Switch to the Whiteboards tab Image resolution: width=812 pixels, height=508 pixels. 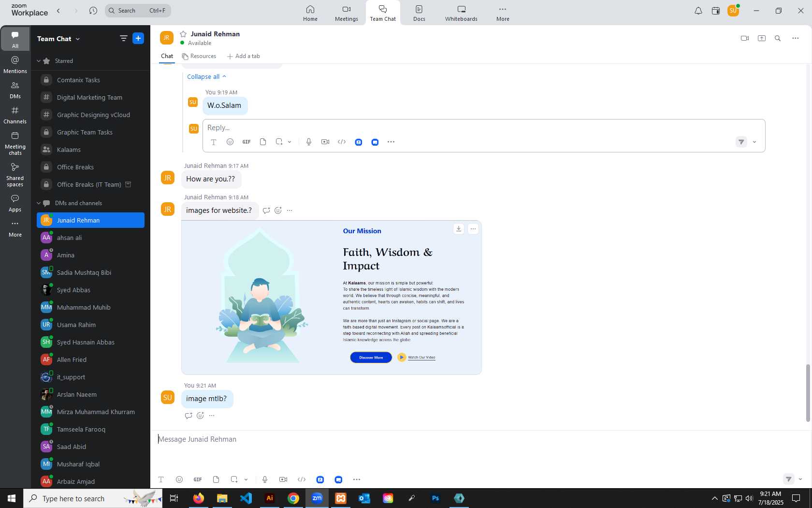point(461,13)
